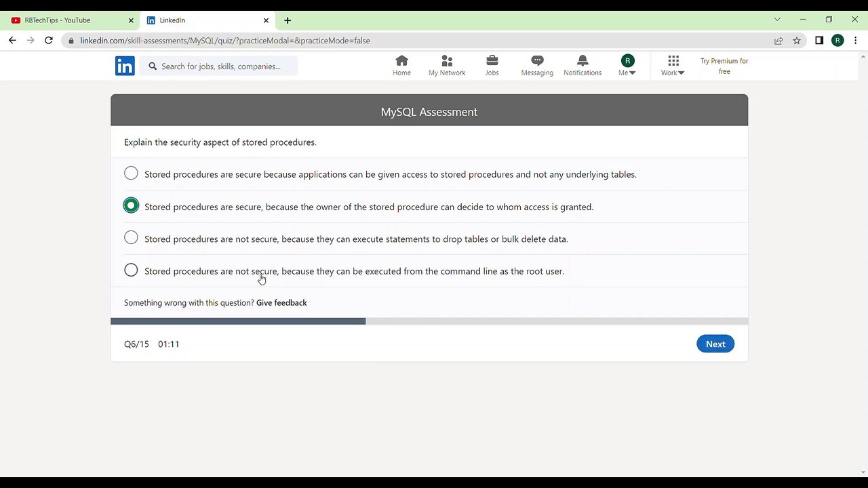Open My Network icon
This screenshot has width=868, height=488.
[447, 66]
